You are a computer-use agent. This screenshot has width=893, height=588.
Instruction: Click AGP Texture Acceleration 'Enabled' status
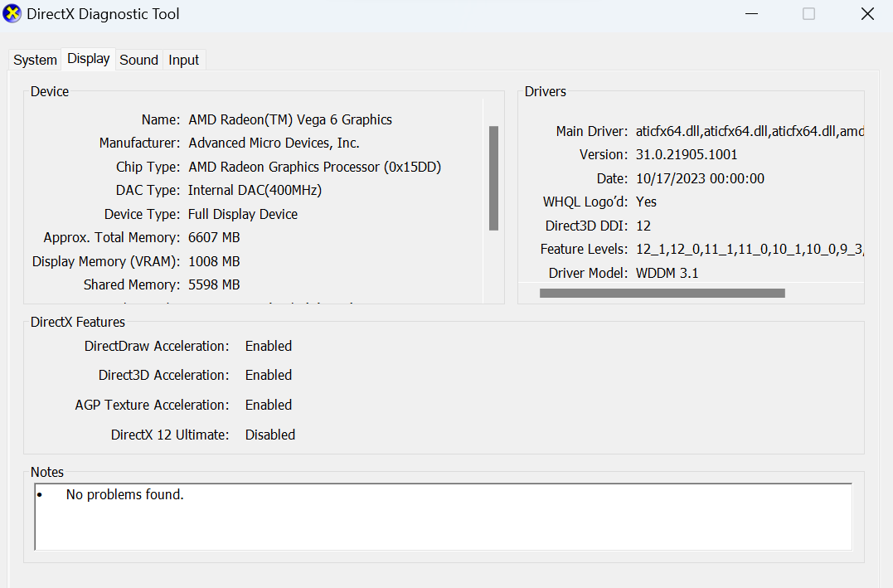[x=269, y=405]
